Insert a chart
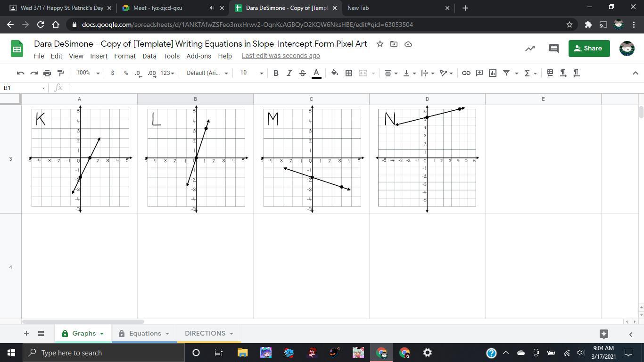The width and height of the screenshot is (644, 362). coord(493,73)
